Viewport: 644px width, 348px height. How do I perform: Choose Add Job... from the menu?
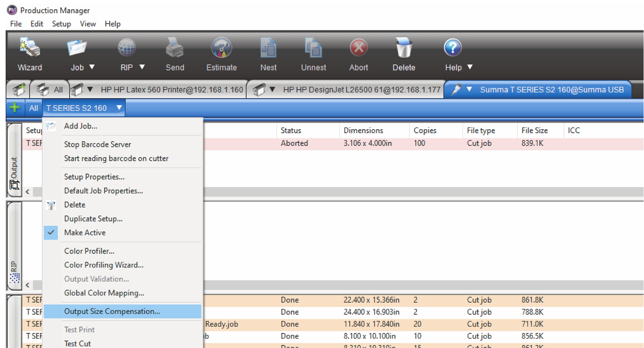coord(123,126)
